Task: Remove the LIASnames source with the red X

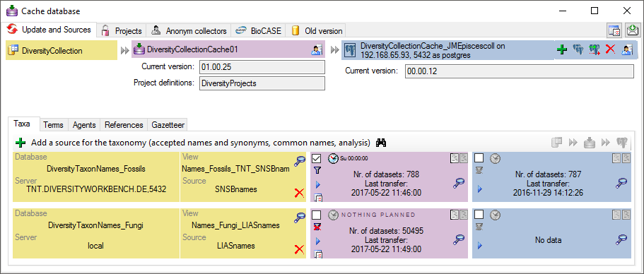Action: click(x=300, y=249)
